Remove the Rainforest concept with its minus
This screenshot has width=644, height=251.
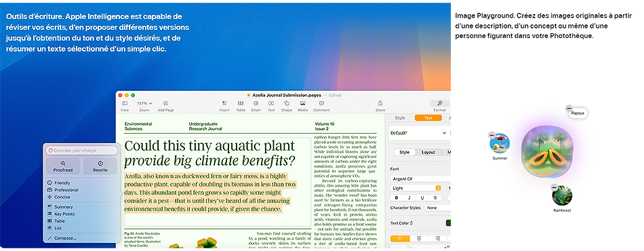click(x=554, y=187)
